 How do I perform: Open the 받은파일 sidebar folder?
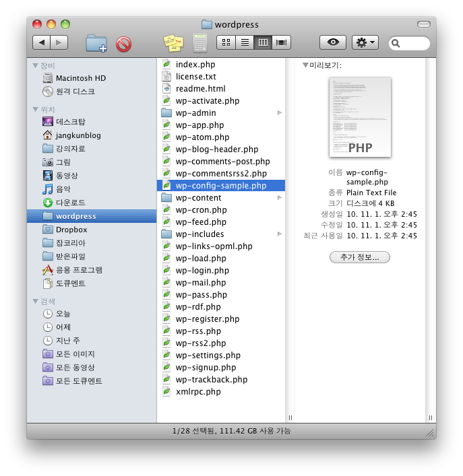tap(92, 257)
